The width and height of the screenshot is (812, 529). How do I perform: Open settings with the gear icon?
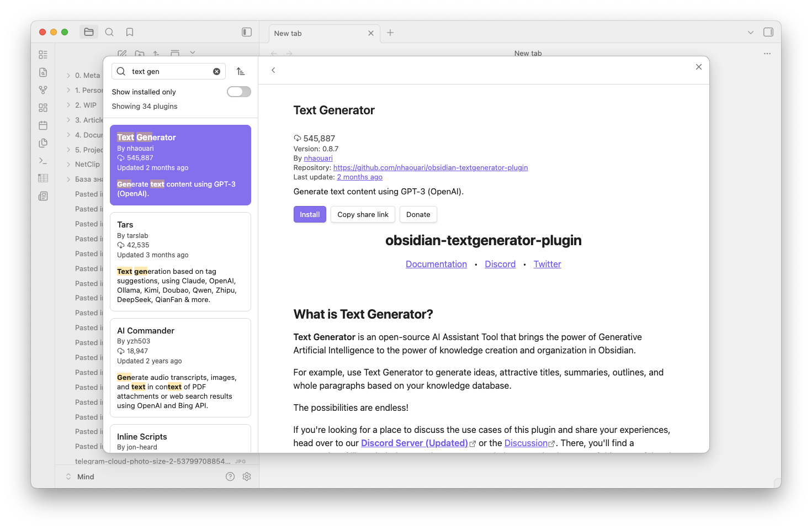click(247, 477)
